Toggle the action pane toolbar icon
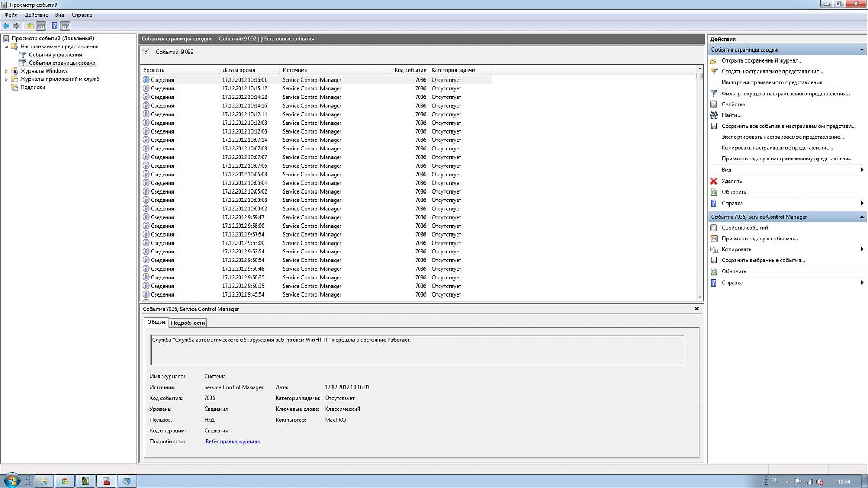 [65, 26]
